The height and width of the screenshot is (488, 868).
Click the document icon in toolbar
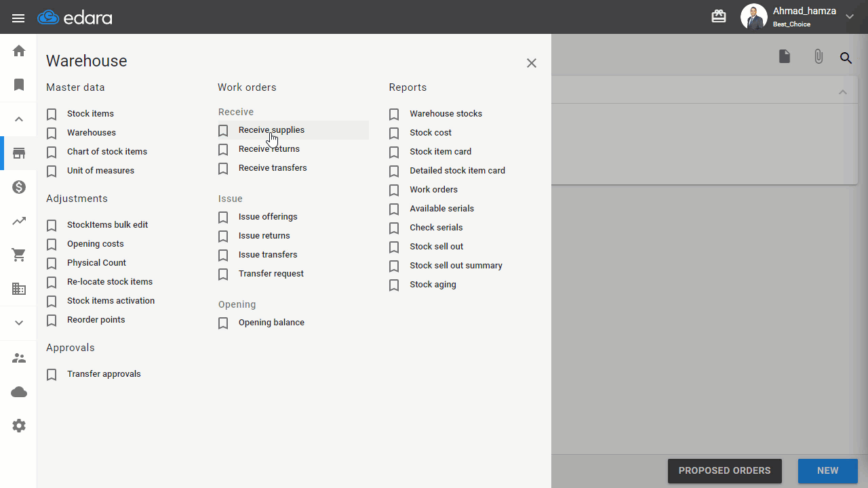click(785, 56)
